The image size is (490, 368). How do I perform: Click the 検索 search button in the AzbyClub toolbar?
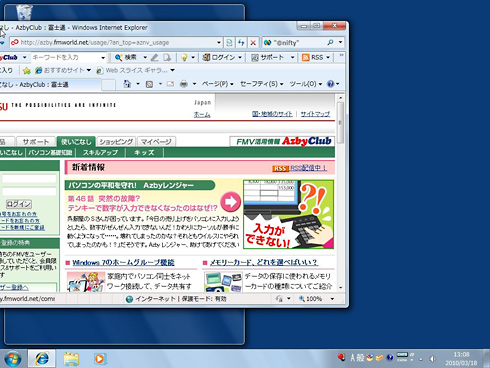click(x=126, y=57)
